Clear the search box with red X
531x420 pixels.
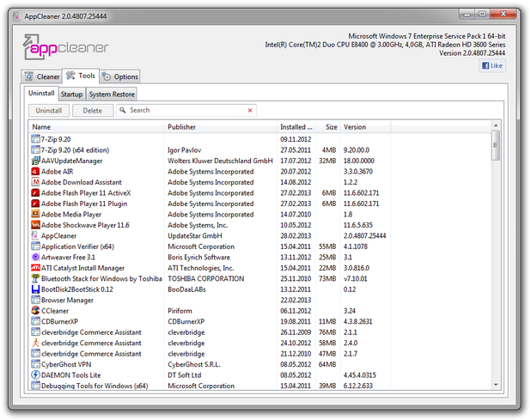(x=251, y=111)
